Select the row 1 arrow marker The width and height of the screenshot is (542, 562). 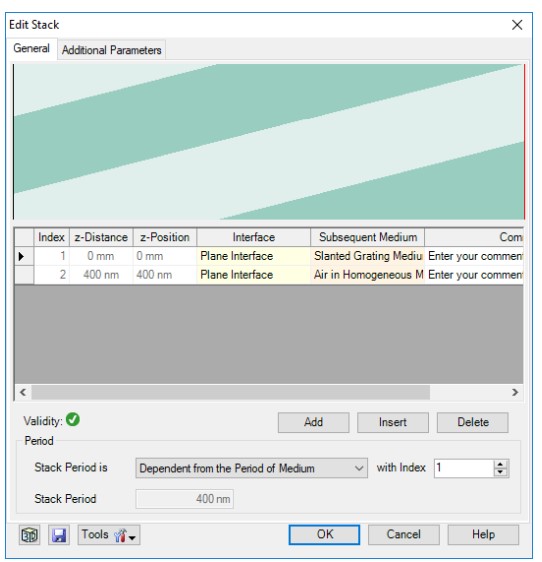[21, 256]
